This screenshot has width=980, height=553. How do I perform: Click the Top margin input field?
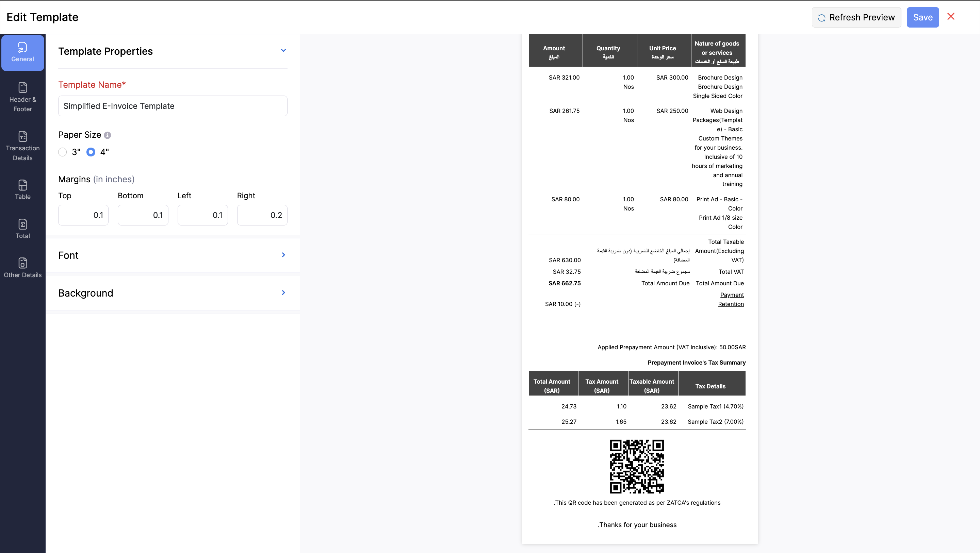(x=83, y=215)
